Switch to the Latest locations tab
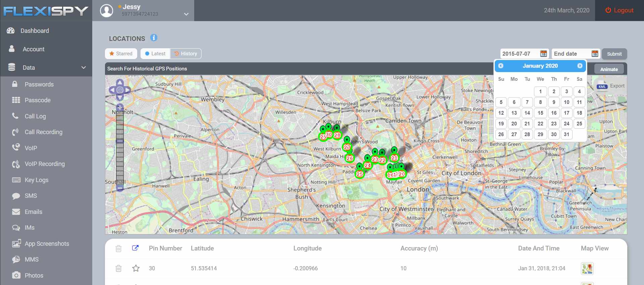Image resolution: width=644 pixels, height=285 pixels. coord(155,54)
